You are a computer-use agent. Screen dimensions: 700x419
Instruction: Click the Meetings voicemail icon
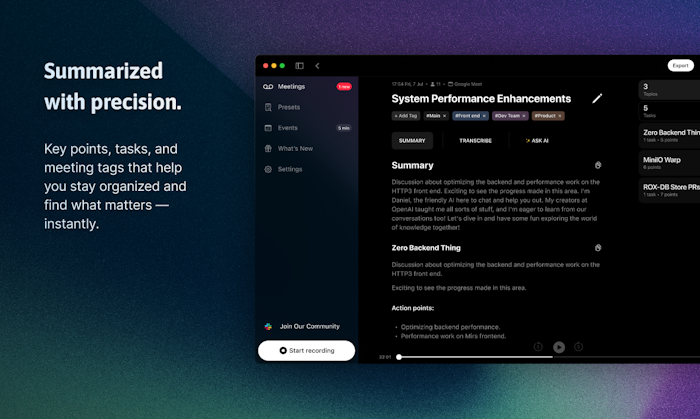click(x=268, y=87)
